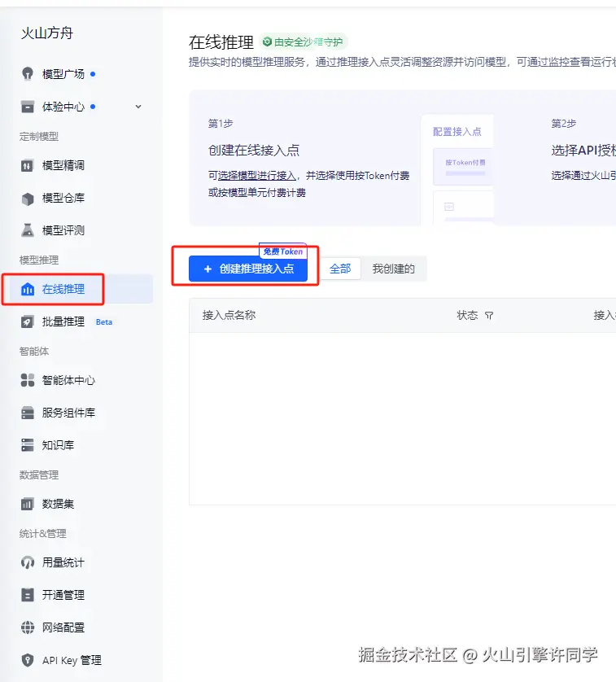Click the 在线推理 page title
The height and width of the screenshot is (682, 616).
(x=221, y=42)
